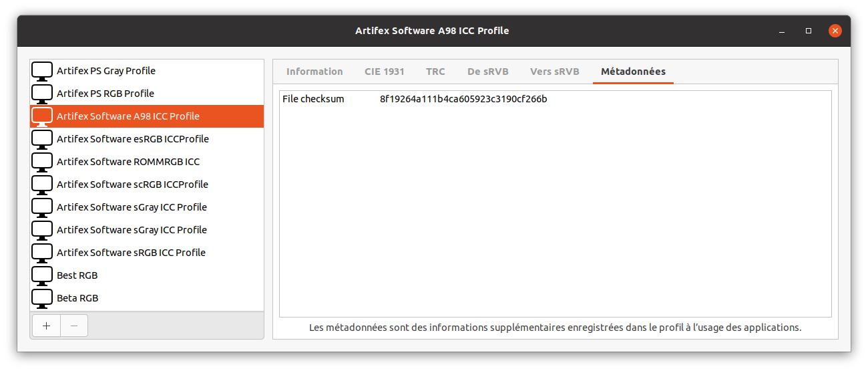Image resolution: width=868 pixels, height=371 pixels.
Task: Remove profile with the minus button
Action: [74, 326]
